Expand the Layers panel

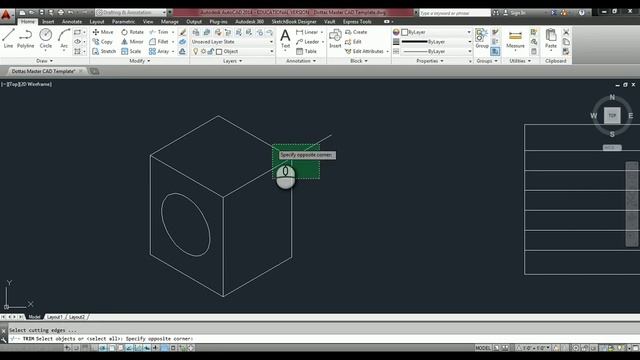233,61
